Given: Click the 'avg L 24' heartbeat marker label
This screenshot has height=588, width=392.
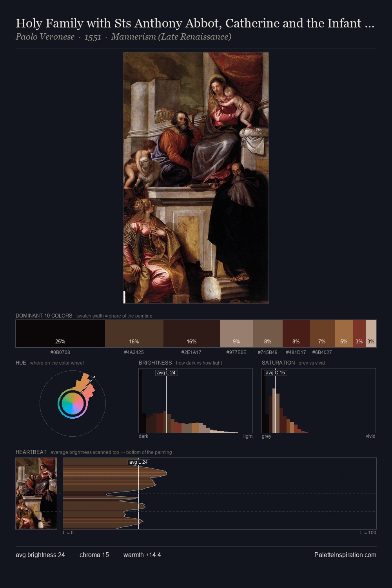Looking at the screenshot, I should (x=139, y=462).
